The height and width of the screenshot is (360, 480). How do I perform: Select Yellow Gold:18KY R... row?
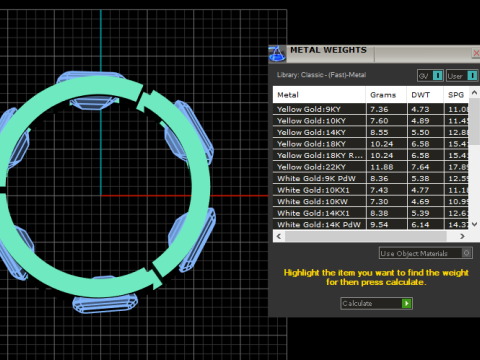pyautogui.click(x=371, y=155)
